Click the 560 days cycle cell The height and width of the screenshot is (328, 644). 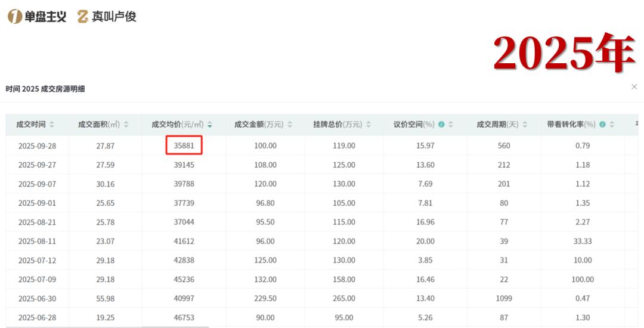point(504,146)
